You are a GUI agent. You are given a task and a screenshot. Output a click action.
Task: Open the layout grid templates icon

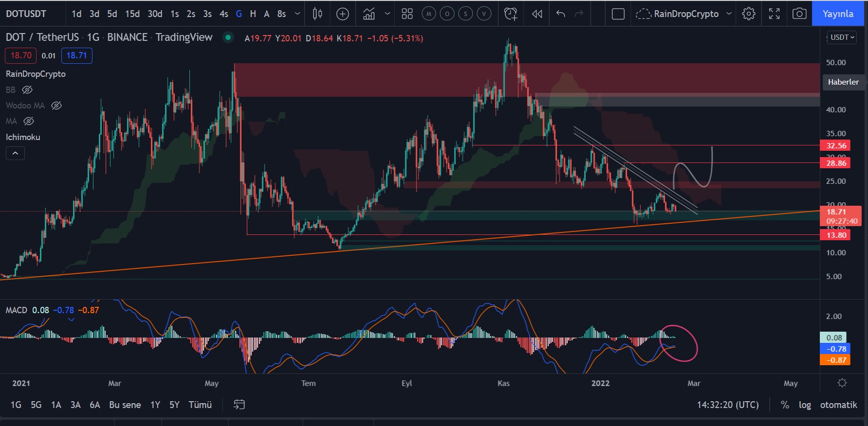point(407,14)
